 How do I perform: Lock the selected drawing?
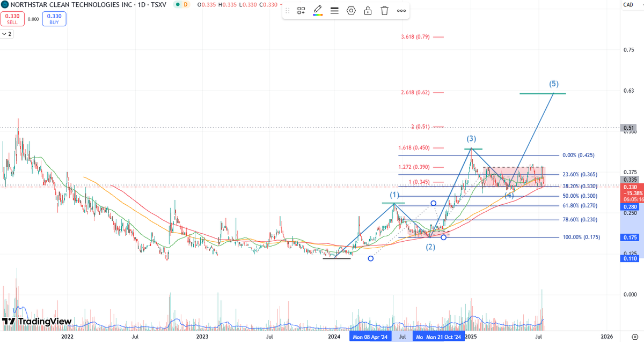coord(368,11)
